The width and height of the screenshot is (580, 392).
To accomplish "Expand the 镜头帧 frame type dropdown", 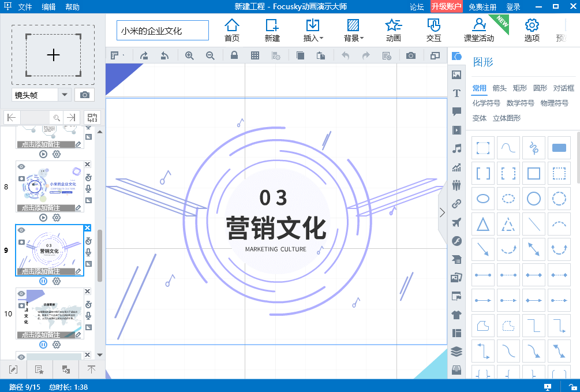I will (x=65, y=95).
